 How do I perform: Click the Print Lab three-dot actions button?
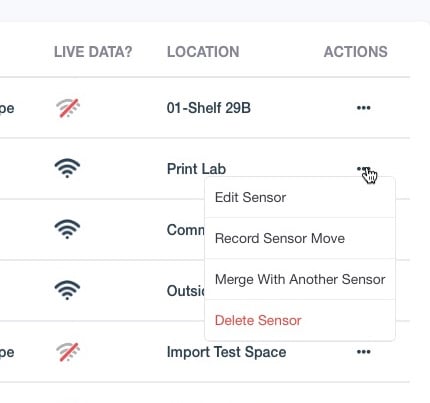(363, 169)
